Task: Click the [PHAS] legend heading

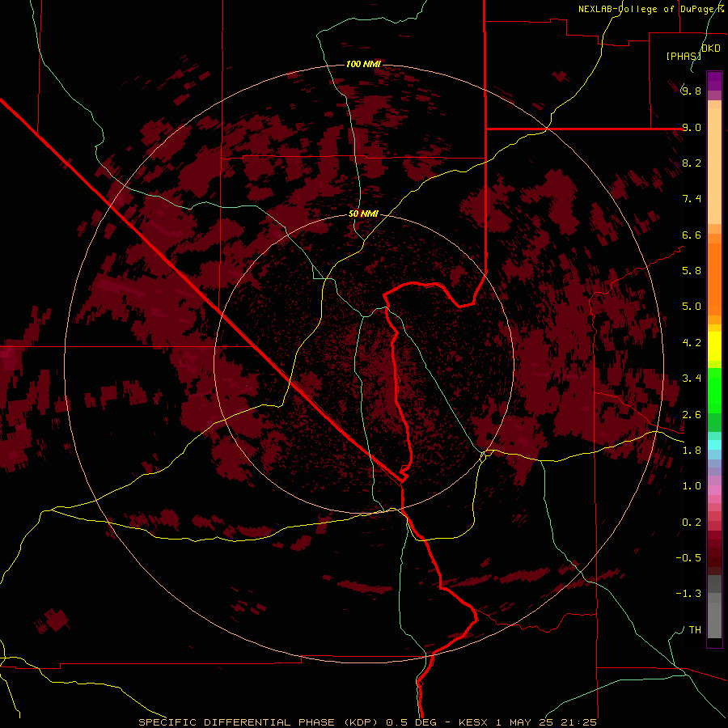Action: tap(684, 56)
